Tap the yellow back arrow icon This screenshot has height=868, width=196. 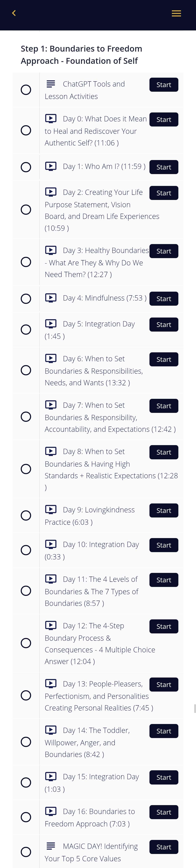tap(14, 13)
